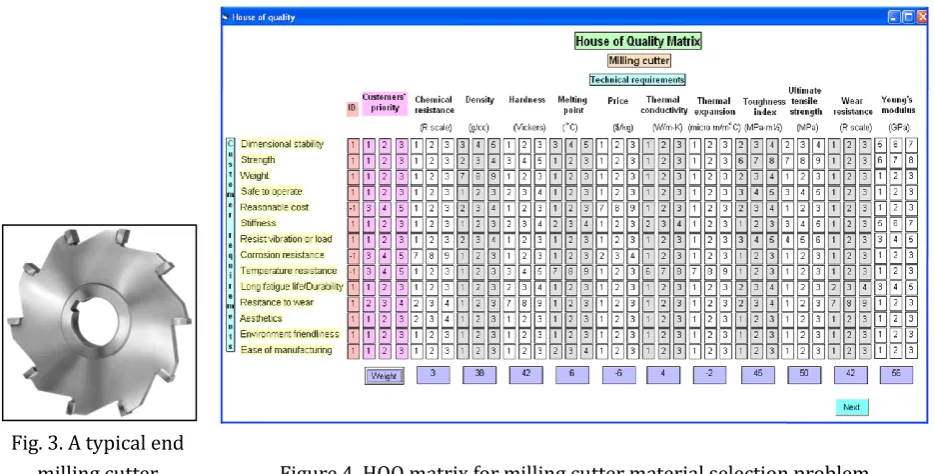Select Density weight field showing 38
The height and width of the screenshot is (474, 935).
coord(479,374)
